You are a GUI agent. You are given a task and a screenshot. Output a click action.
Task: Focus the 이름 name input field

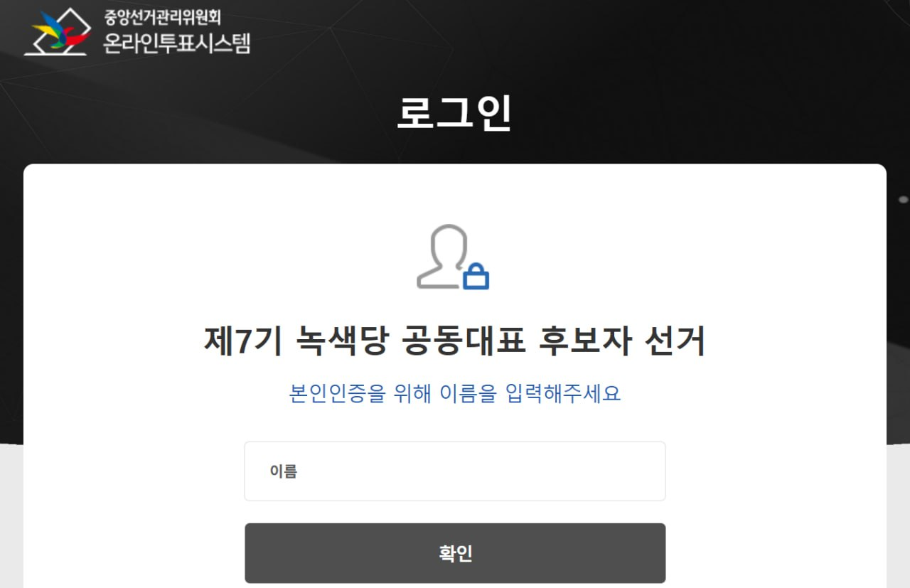click(x=455, y=471)
